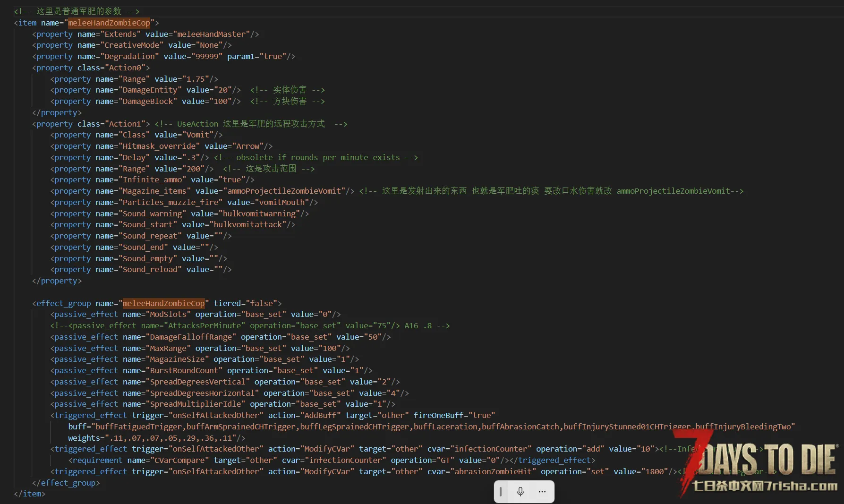Click the comment "obsolete if rounds per minute exists"

click(x=318, y=157)
